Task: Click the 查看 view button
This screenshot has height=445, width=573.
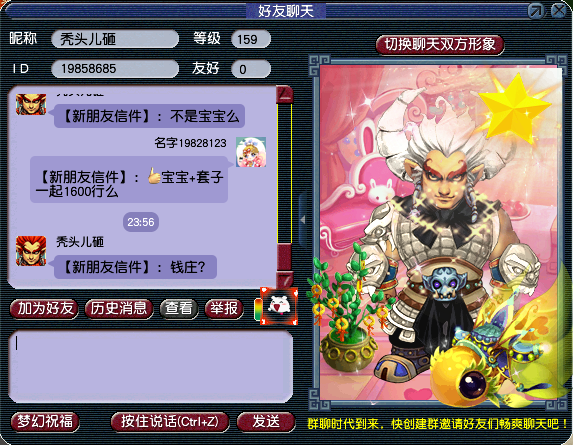Action: coord(179,309)
